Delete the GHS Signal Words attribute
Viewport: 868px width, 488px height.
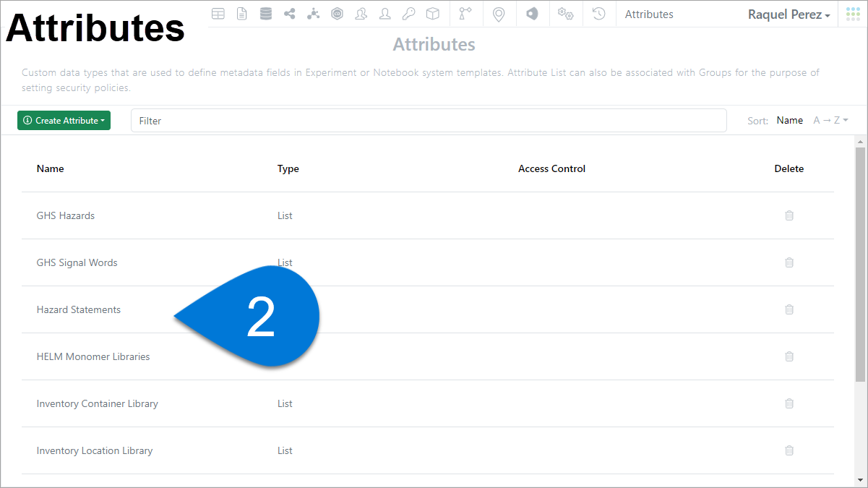click(x=789, y=262)
